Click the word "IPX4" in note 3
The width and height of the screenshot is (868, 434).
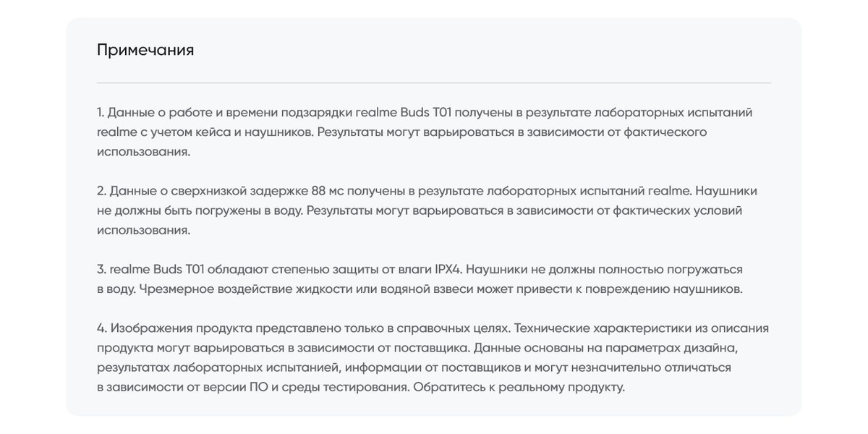point(448,269)
